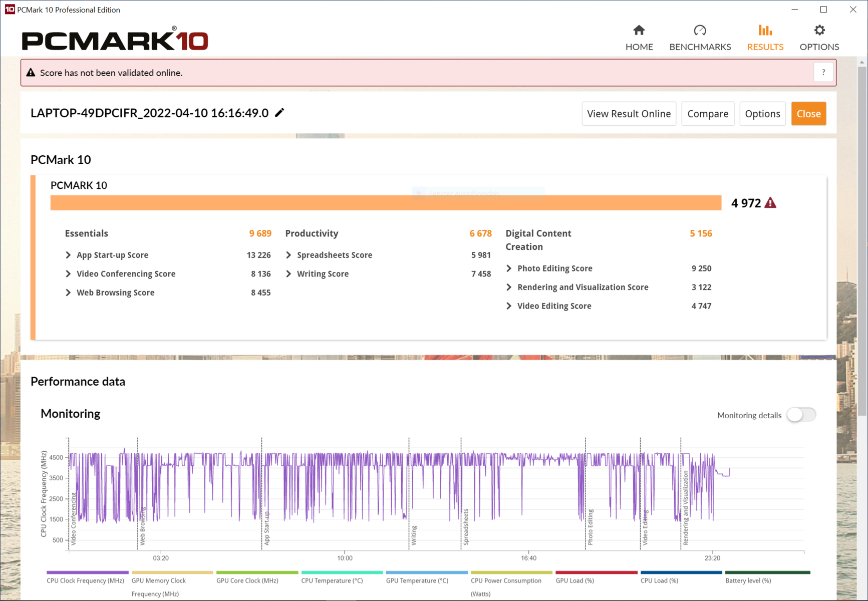Click the overall score 4 972
The image size is (868, 601).
[746, 203]
